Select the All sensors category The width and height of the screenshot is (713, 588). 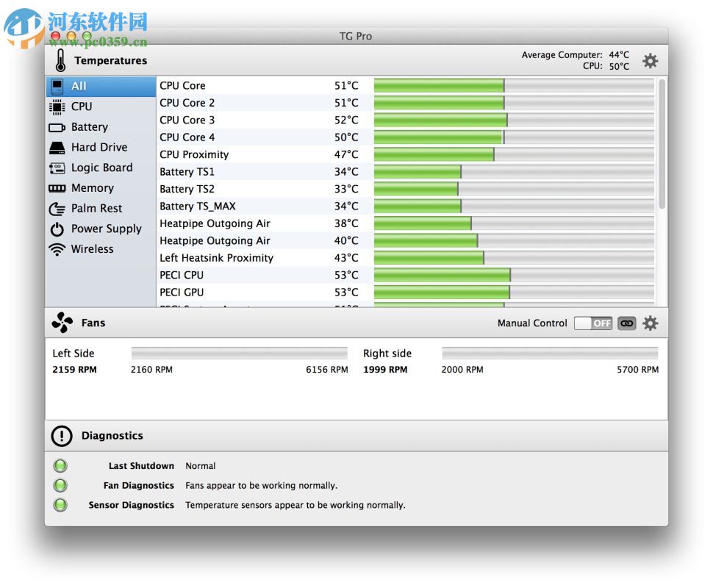(x=79, y=86)
